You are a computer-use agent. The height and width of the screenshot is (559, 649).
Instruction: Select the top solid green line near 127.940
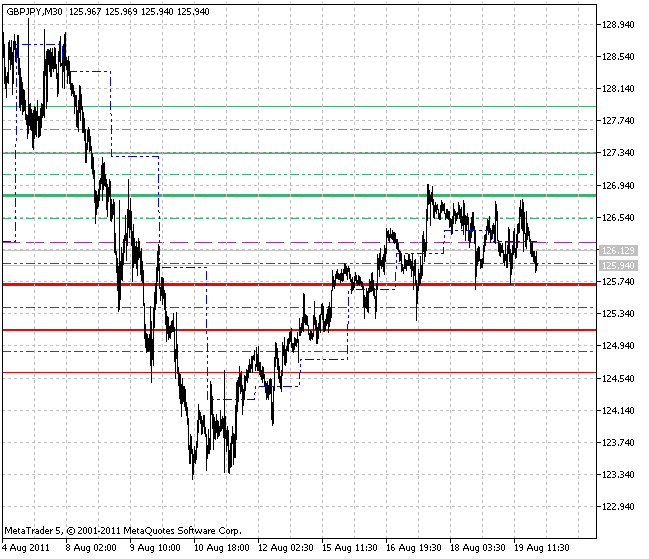click(x=299, y=106)
